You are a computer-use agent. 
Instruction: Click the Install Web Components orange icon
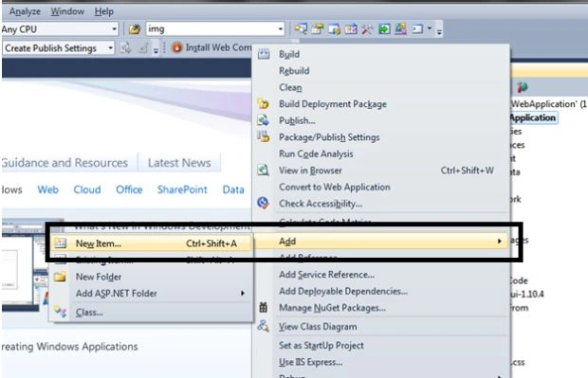[x=177, y=47]
